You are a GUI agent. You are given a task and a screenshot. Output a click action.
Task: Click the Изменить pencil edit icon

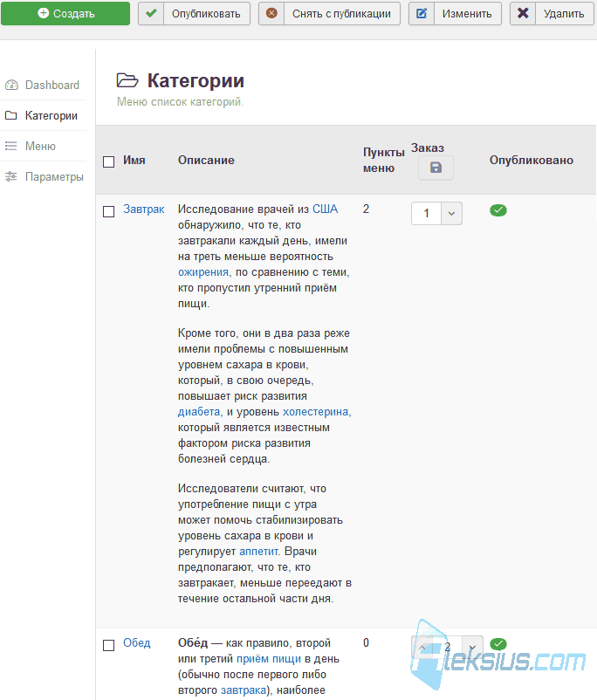pos(422,13)
